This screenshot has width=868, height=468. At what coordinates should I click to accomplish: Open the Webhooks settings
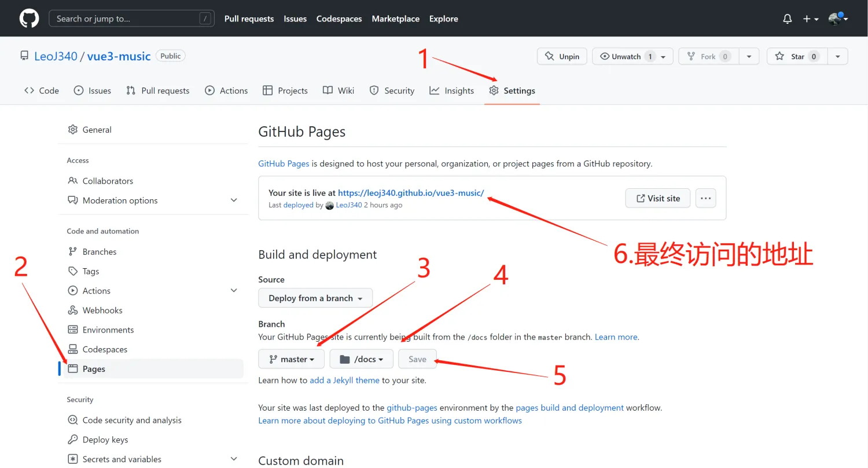coord(102,310)
